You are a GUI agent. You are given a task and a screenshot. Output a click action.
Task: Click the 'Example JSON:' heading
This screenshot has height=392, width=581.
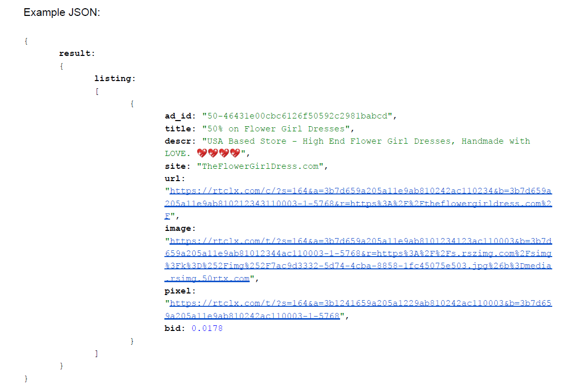tap(62, 12)
